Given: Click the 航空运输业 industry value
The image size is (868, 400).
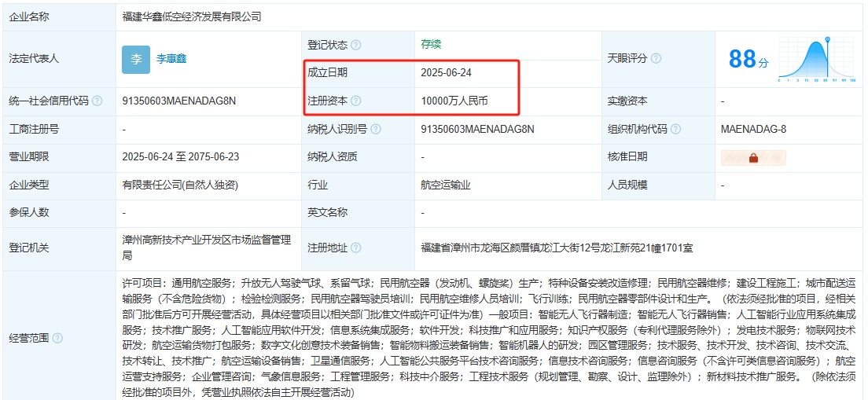Looking at the screenshot, I should (446, 185).
